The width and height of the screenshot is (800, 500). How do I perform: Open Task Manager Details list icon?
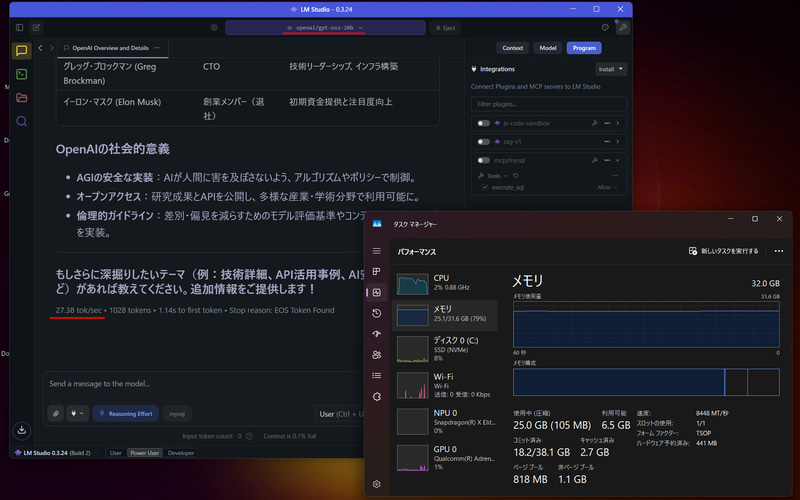tap(377, 376)
